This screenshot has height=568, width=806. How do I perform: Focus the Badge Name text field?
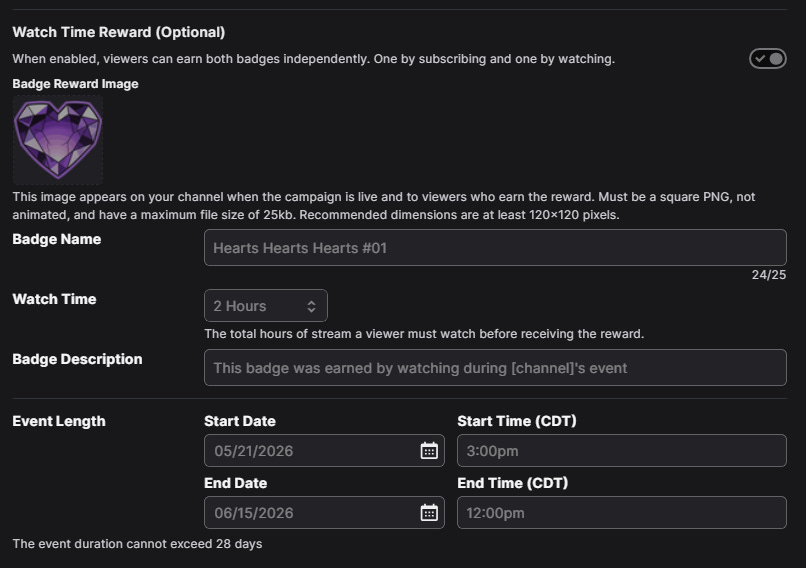(x=495, y=248)
